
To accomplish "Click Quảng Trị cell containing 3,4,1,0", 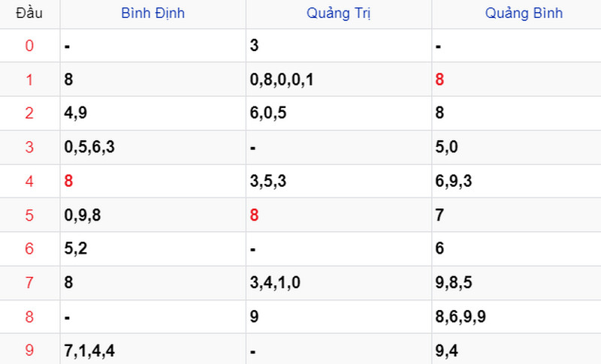I will [276, 282].
